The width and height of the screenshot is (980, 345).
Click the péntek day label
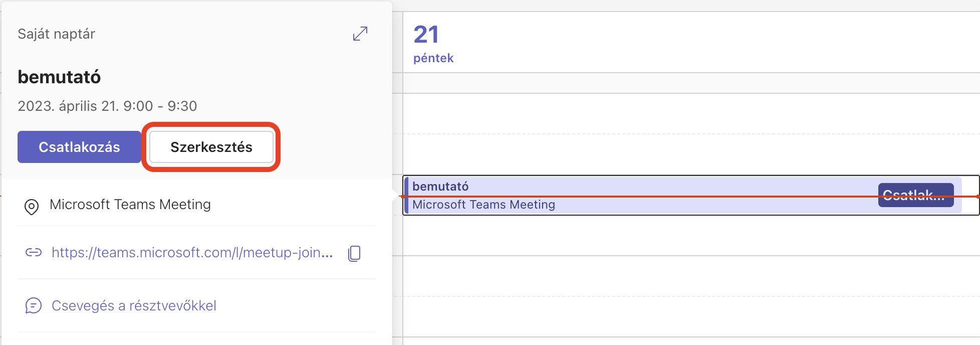tap(433, 58)
